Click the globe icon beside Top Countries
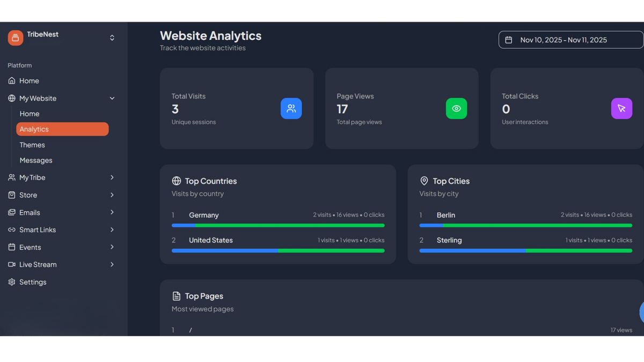The height and width of the screenshot is (362, 644). 176,181
